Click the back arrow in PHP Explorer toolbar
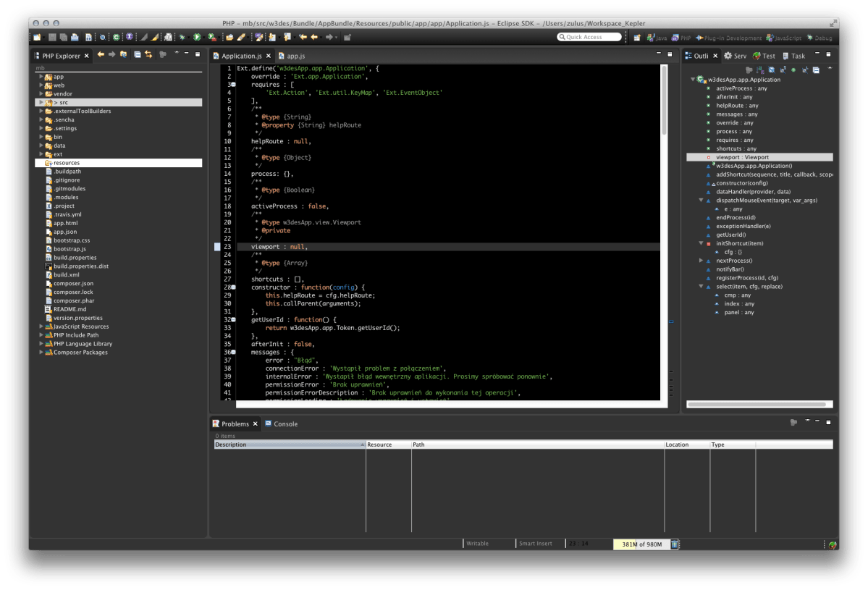868x590 pixels. pyautogui.click(x=101, y=55)
